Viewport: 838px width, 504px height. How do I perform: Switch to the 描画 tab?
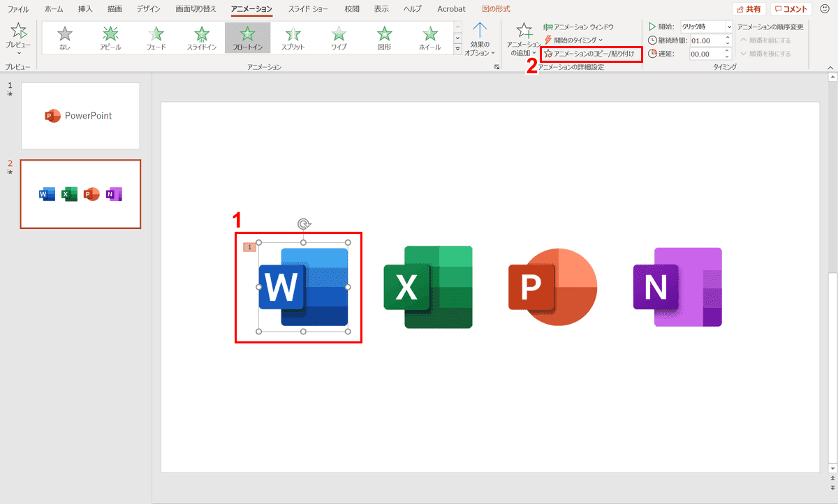115,9
